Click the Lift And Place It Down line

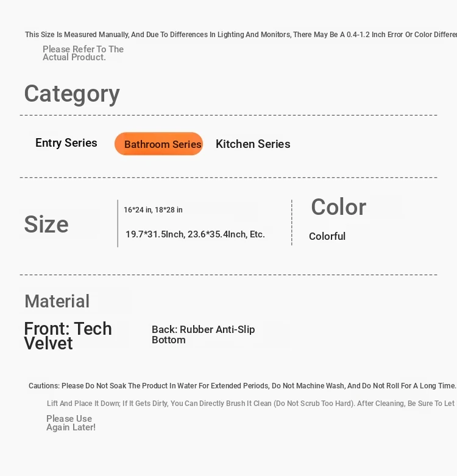click(251, 404)
